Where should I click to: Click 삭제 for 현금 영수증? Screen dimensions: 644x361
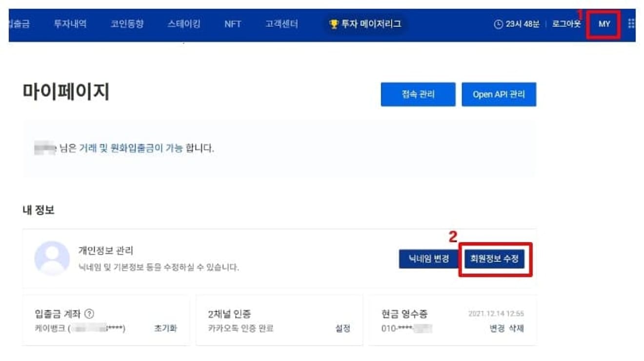(x=516, y=328)
